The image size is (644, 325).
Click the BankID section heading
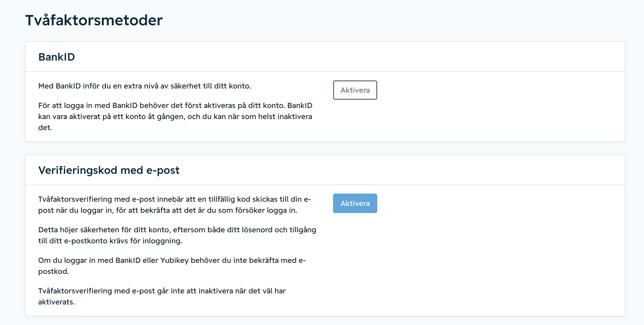57,57
